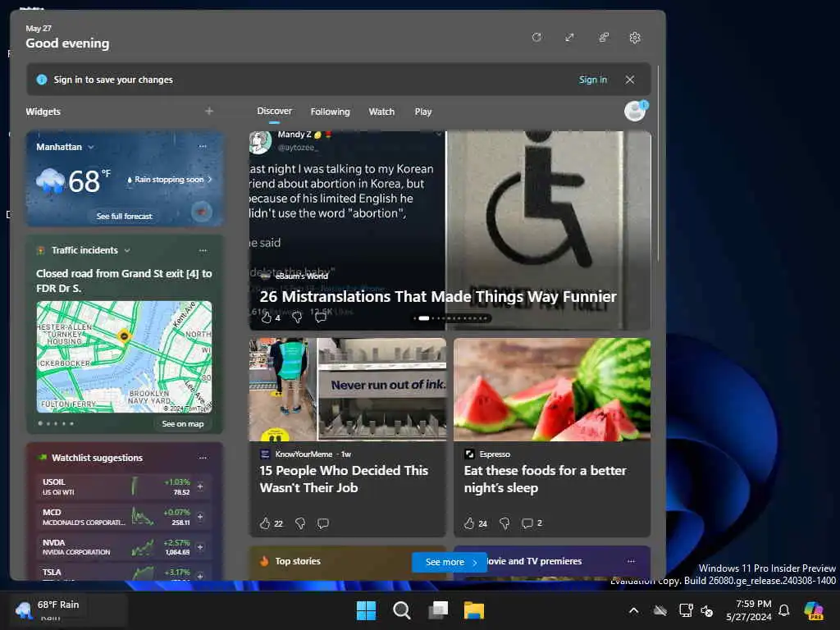Switch to Following tab

[330, 112]
